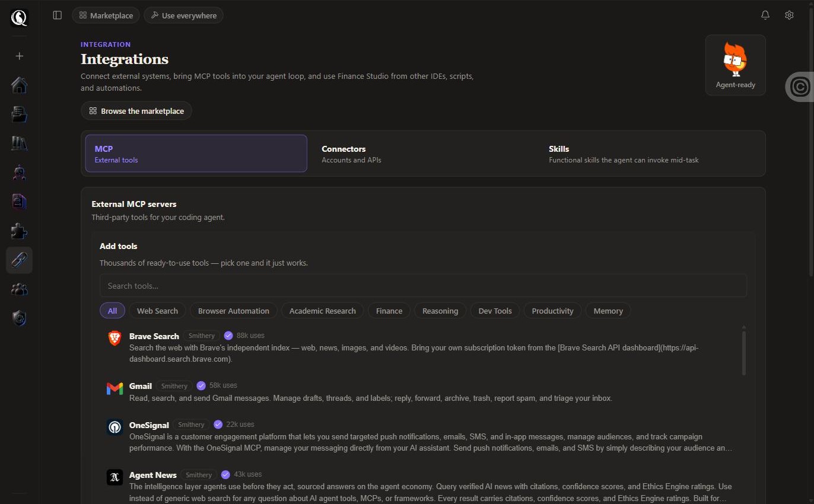Open the Brave Search tool entry
The width and height of the screenshot is (814, 504).
coord(421,347)
